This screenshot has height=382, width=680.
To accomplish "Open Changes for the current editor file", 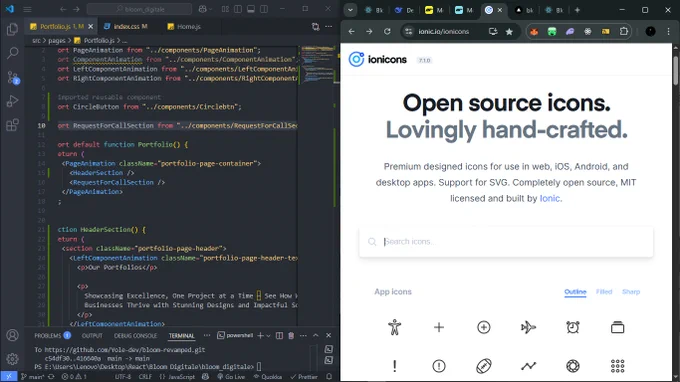I will click(316, 26).
